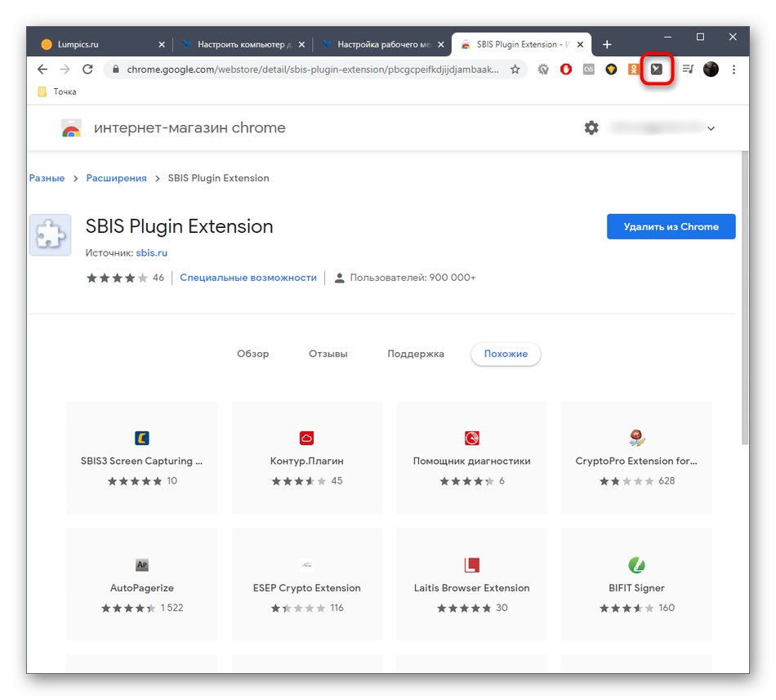Click the Помощник диагностики title
The width and height of the screenshot is (776, 700).
coord(471,461)
